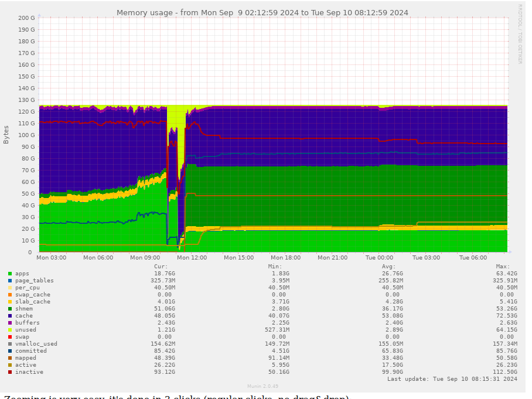Select the vmalloc_used legend label
Screen dimensions: 532x399
tap(36, 344)
